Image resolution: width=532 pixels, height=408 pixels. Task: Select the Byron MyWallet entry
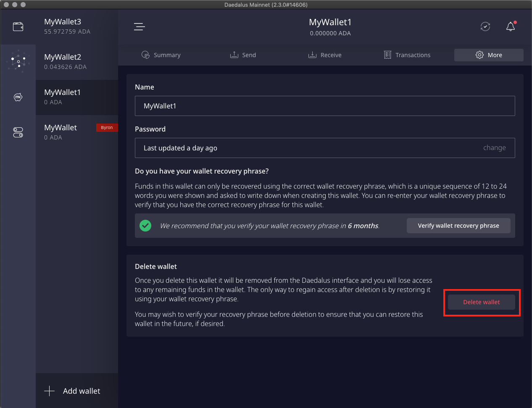[77, 132]
